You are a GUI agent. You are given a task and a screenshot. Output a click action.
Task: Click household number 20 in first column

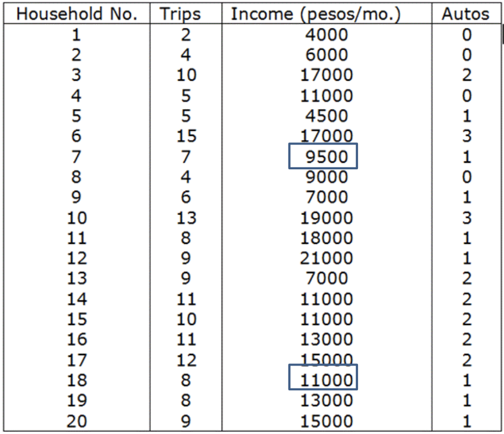[x=77, y=421]
